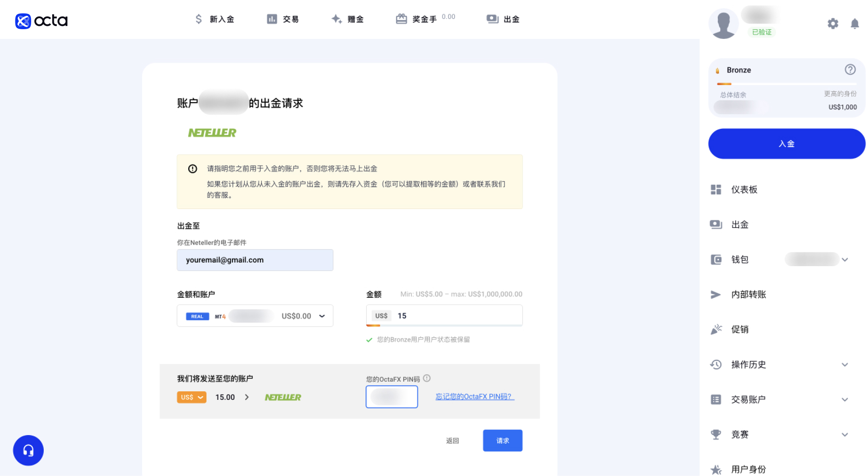Open 出金 in the sidebar

pos(740,224)
